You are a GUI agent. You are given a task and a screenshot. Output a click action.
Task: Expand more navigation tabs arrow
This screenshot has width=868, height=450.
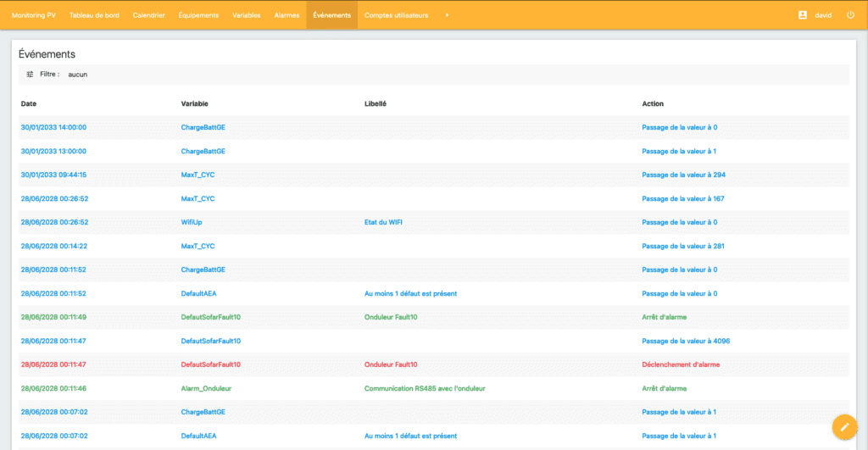[447, 15]
